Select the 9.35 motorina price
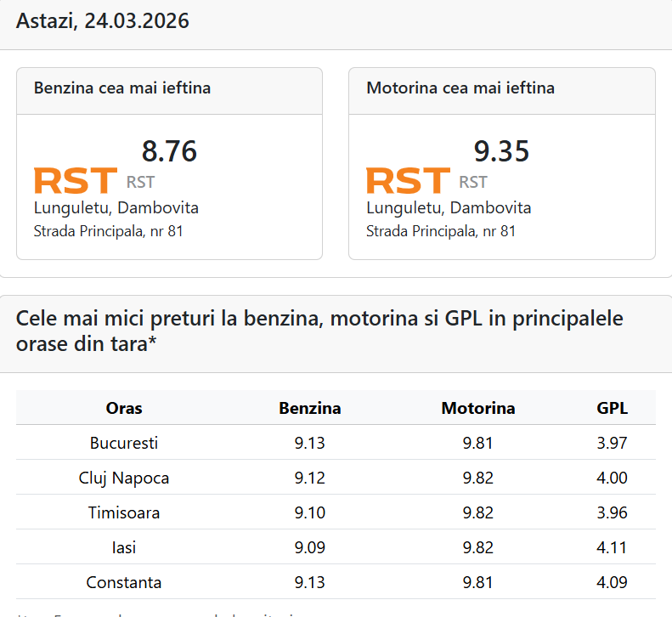Viewport: 672px width, 617px height. coord(501,152)
